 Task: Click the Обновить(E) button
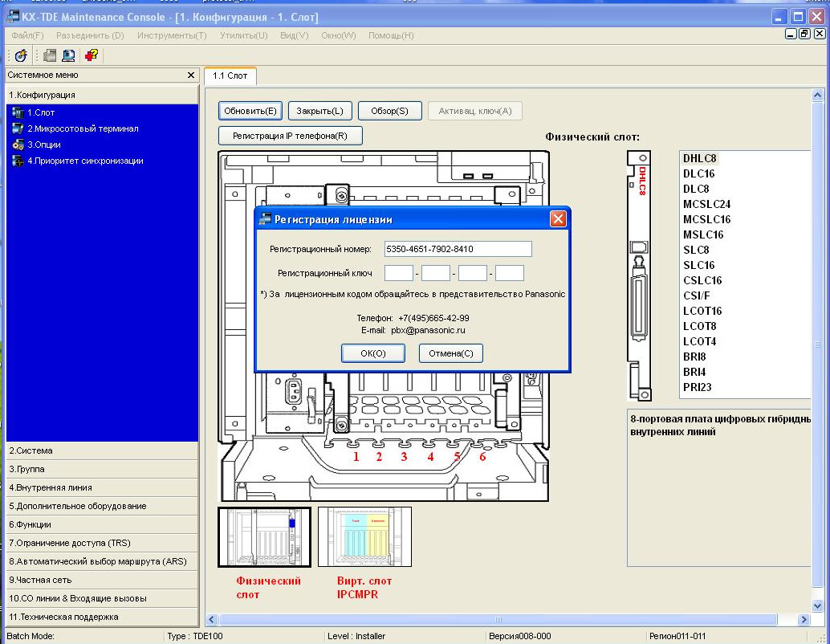[x=250, y=112]
